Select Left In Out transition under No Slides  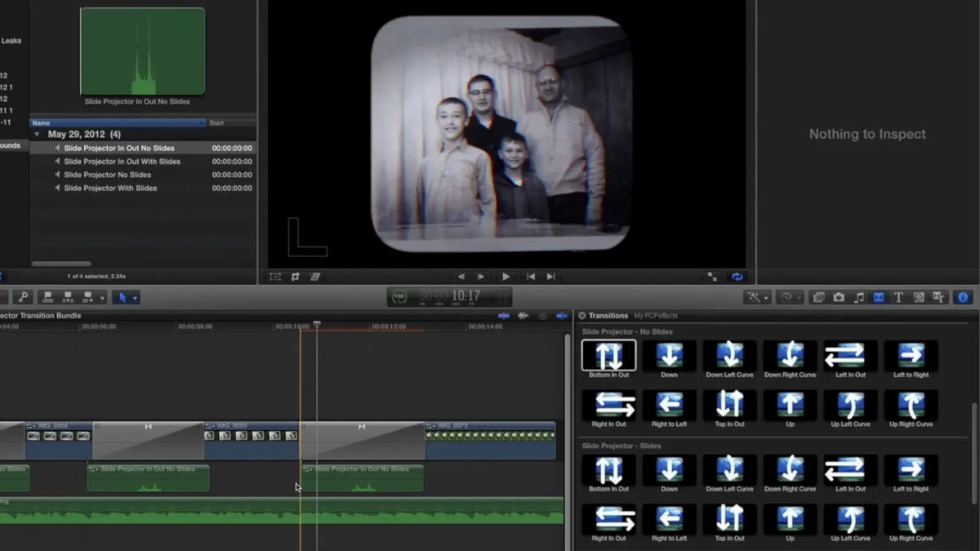click(x=850, y=356)
